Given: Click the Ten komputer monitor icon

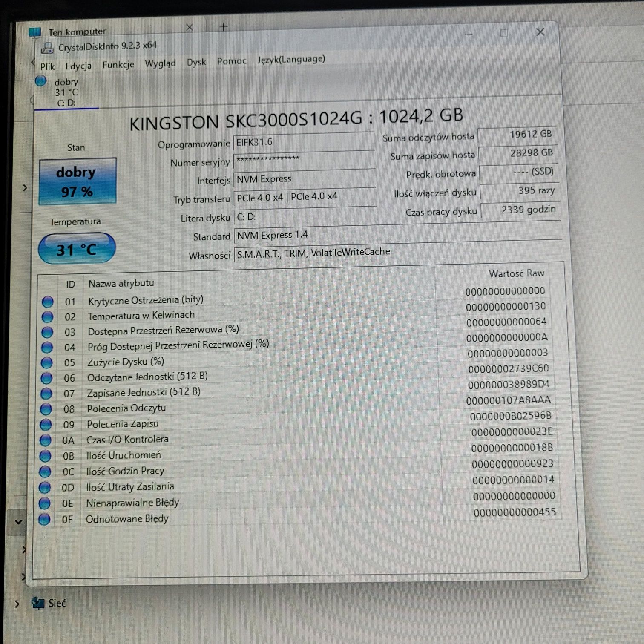Looking at the screenshot, I should pos(35,32).
